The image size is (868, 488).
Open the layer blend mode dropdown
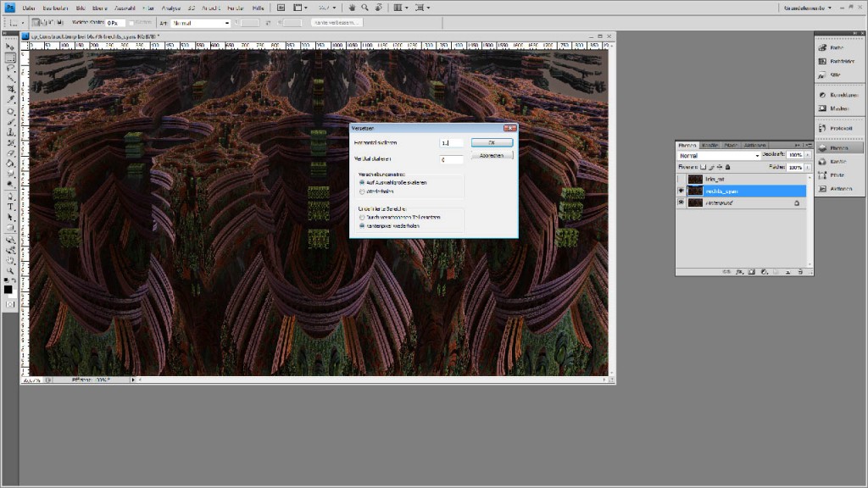point(719,156)
